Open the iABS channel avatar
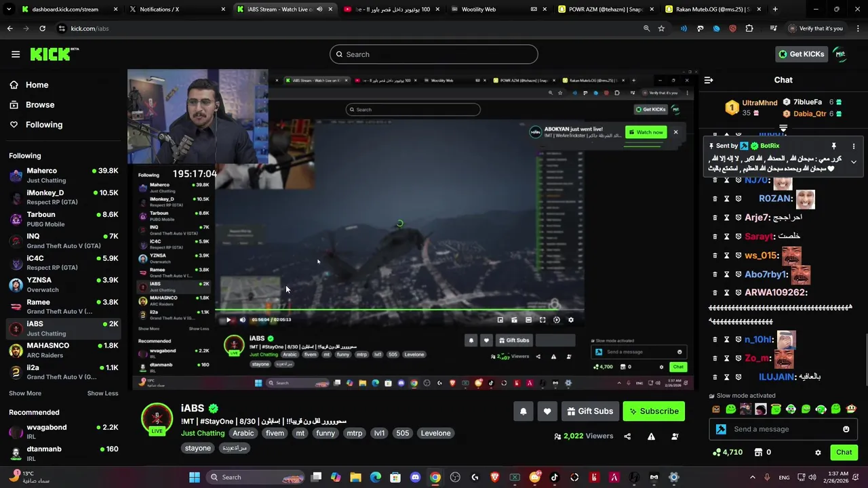868x488 pixels. (x=157, y=417)
